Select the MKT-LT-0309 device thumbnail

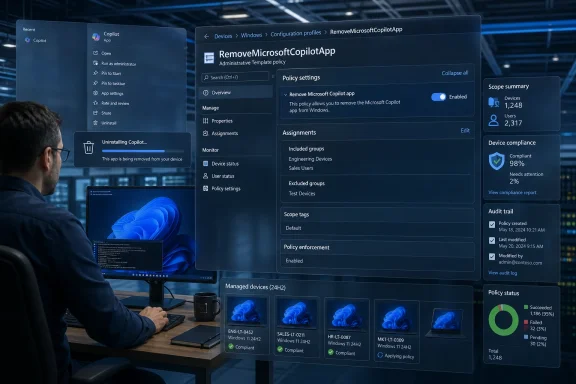(x=396, y=318)
